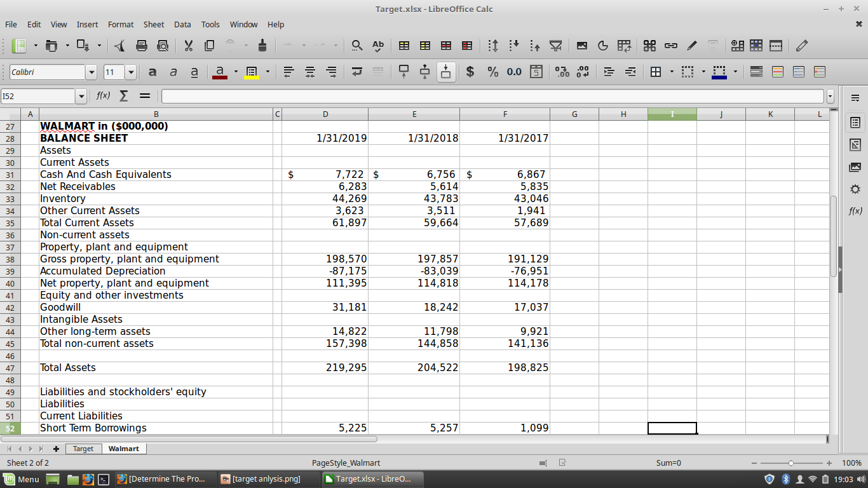Expand the font color dropdown arrow

point(236,72)
